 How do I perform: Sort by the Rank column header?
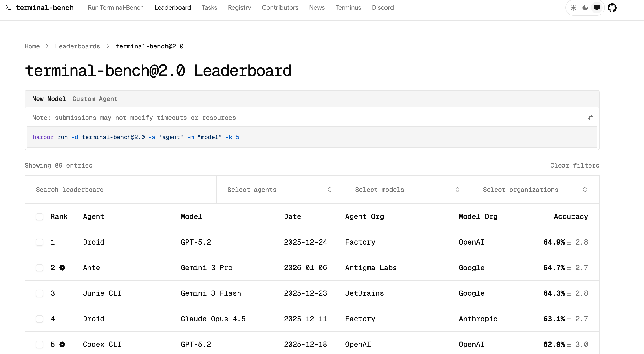coord(59,216)
